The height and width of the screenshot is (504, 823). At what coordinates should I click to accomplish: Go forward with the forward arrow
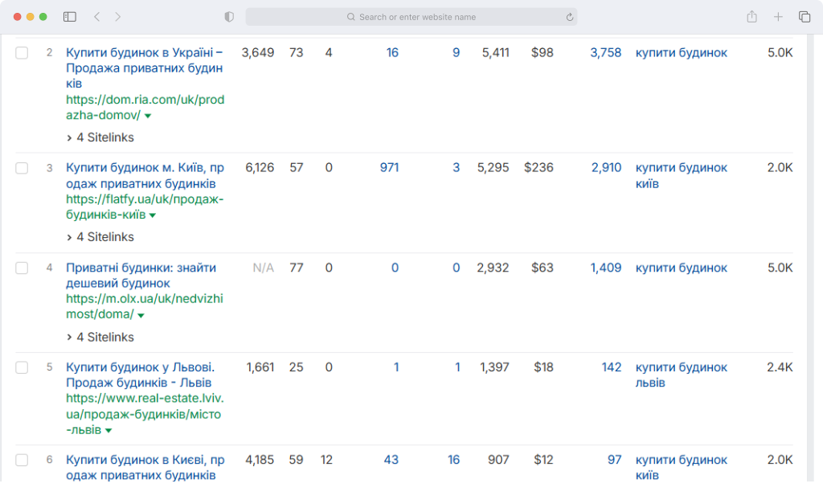point(117,17)
